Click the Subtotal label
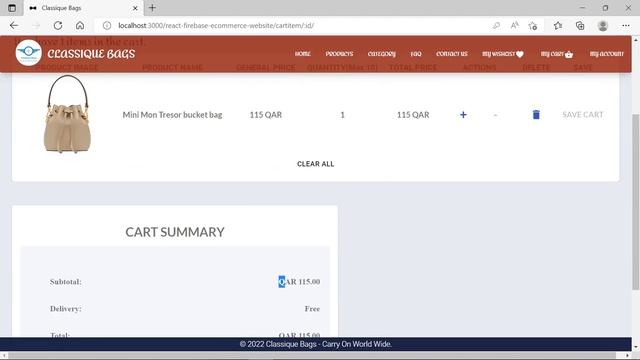Viewport: 640px width, 360px height. pyautogui.click(x=66, y=282)
